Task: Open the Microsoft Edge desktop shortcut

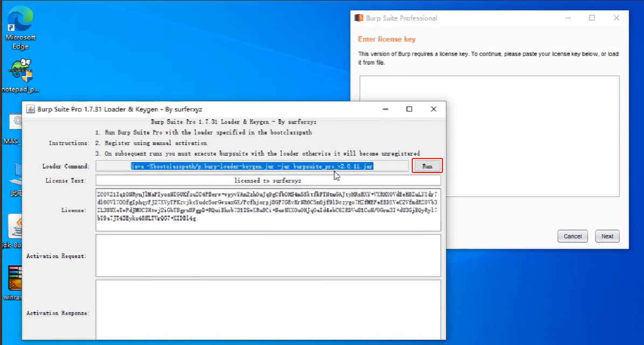Action: 20,28
